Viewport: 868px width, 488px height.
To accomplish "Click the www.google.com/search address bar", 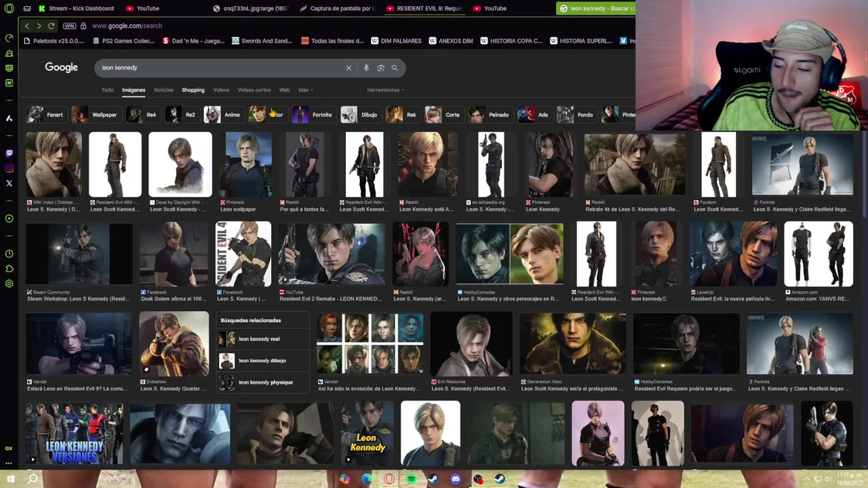I will (x=127, y=26).
